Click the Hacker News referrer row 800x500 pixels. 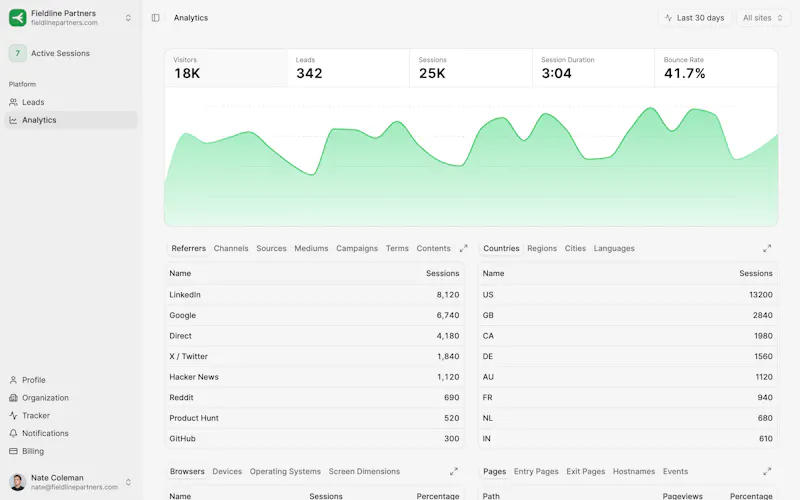click(314, 377)
